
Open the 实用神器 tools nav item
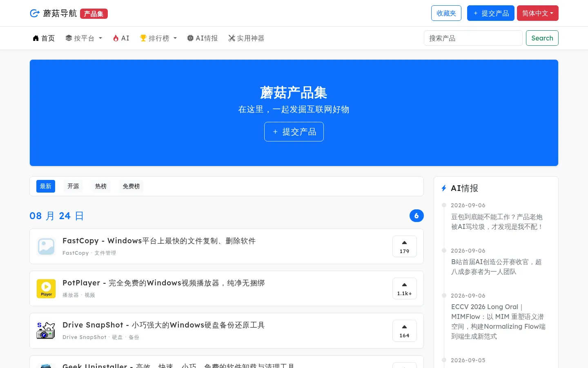pyautogui.click(x=246, y=38)
